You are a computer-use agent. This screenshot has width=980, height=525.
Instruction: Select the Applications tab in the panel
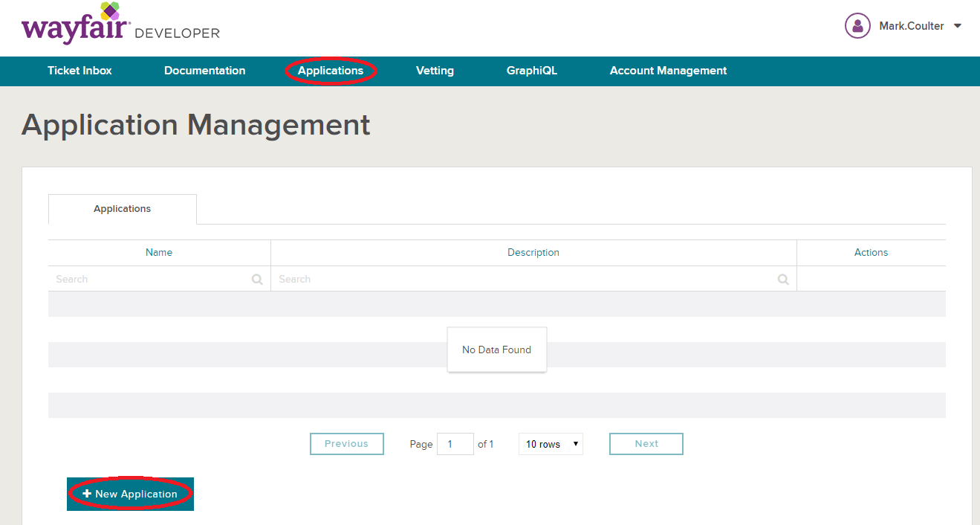pyautogui.click(x=123, y=209)
